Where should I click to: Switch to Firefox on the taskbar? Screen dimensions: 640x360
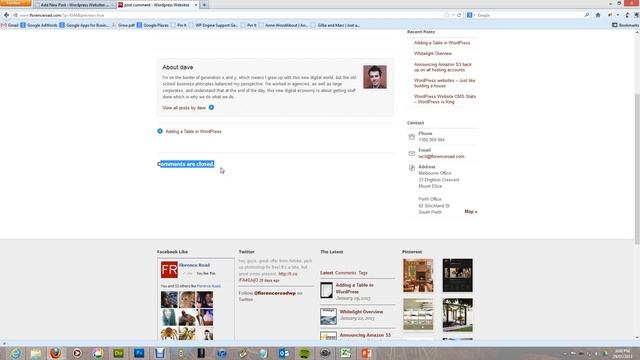coord(56,353)
